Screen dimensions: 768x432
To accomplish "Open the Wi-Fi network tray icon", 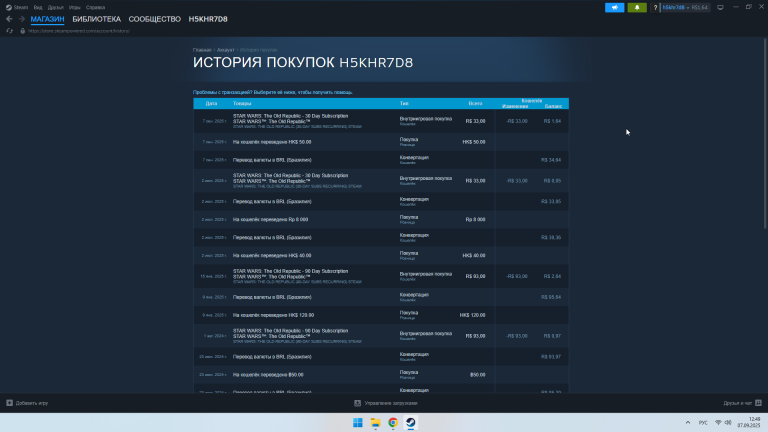I will pos(718,423).
